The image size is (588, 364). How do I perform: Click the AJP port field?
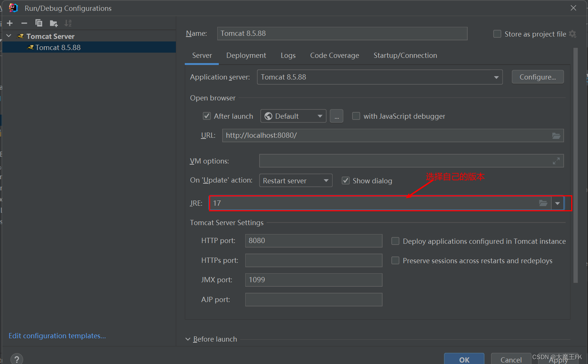pos(314,300)
